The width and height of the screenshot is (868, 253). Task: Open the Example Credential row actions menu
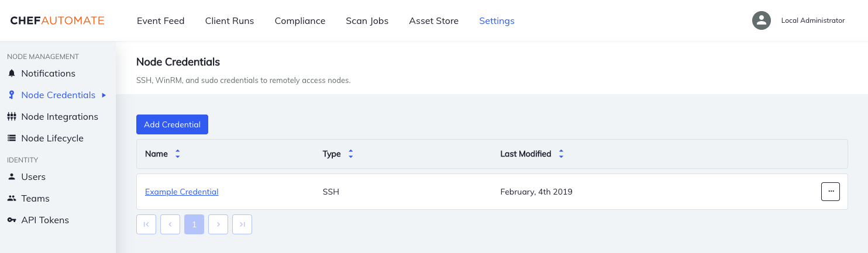point(831,192)
